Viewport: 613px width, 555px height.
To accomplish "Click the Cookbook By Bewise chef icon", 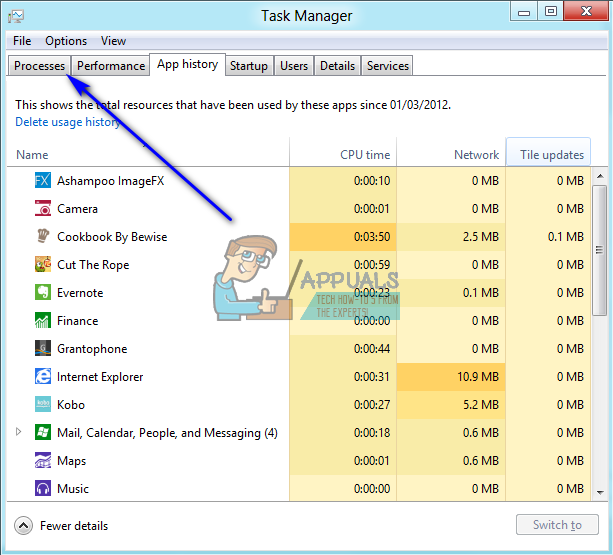I will pyautogui.click(x=43, y=236).
